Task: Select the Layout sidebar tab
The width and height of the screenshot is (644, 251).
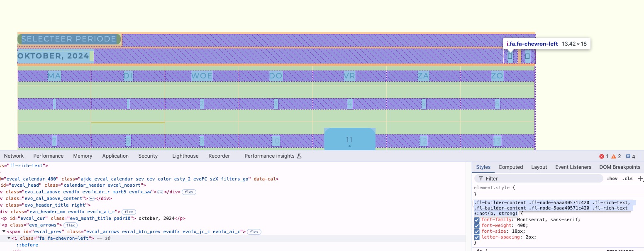Action: click(x=539, y=167)
